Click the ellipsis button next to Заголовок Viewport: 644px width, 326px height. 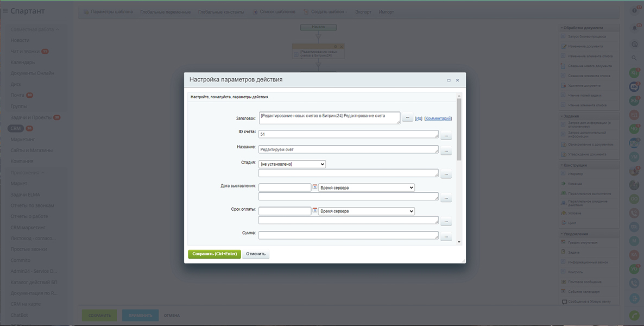click(x=407, y=118)
